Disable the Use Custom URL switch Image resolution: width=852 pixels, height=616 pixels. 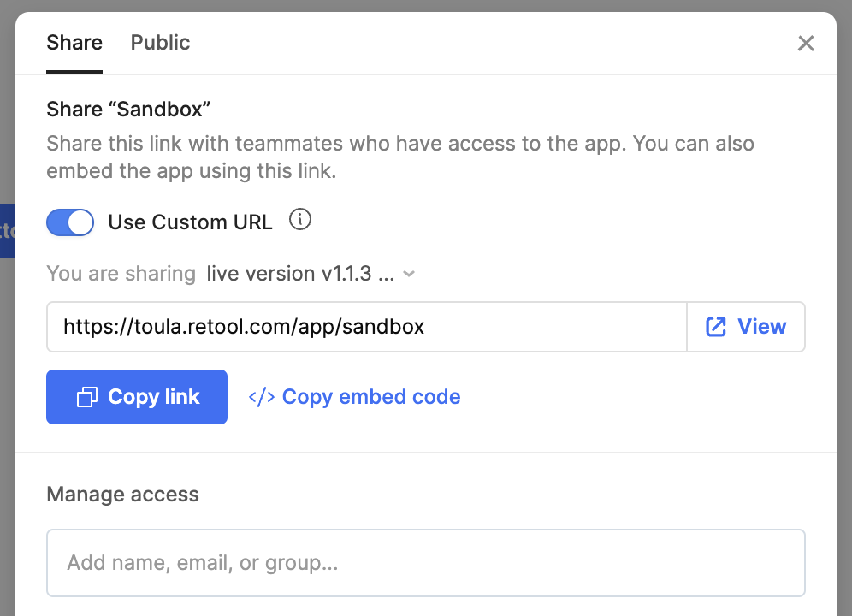coord(70,222)
